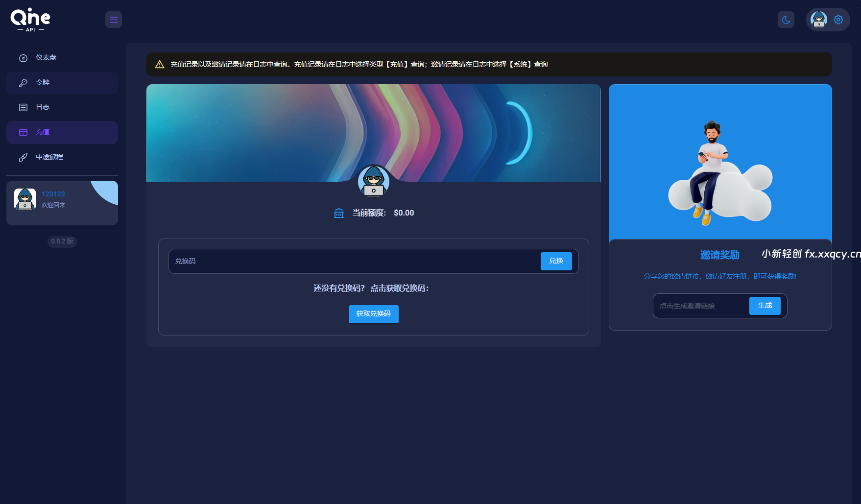Viewport: 861px width, 504px height.
Task: Toggle dark mode moon icon
Action: click(786, 20)
